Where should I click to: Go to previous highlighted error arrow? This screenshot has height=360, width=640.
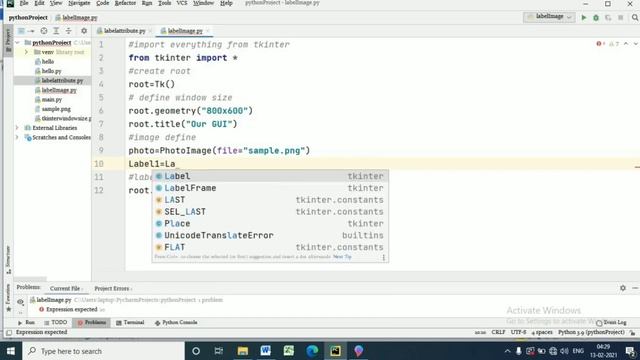(x=626, y=44)
